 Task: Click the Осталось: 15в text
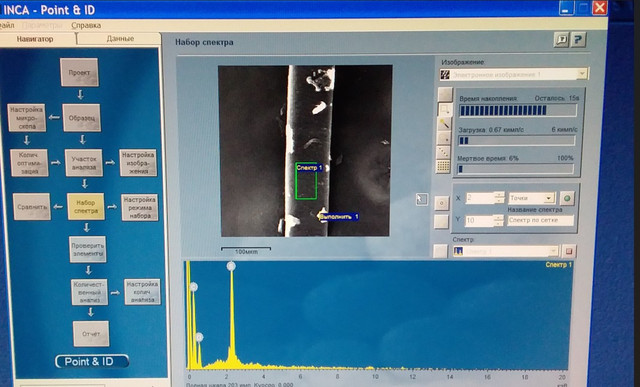point(557,98)
